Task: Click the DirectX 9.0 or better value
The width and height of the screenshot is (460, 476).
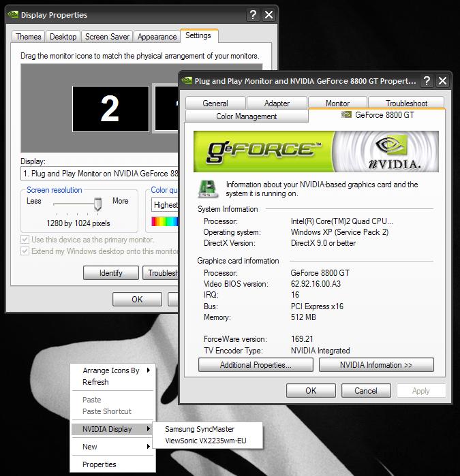Action: click(323, 243)
